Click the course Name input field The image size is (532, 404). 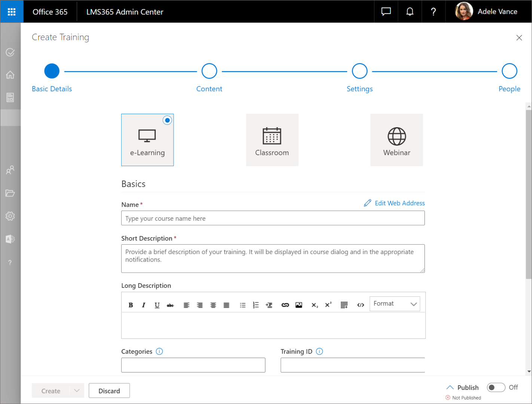[x=273, y=218]
